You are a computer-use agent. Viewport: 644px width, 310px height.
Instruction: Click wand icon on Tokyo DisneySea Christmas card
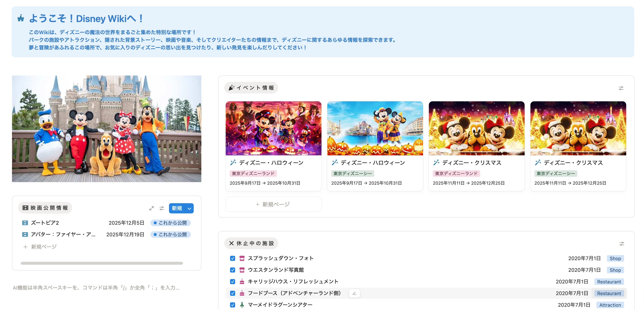click(x=538, y=163)
